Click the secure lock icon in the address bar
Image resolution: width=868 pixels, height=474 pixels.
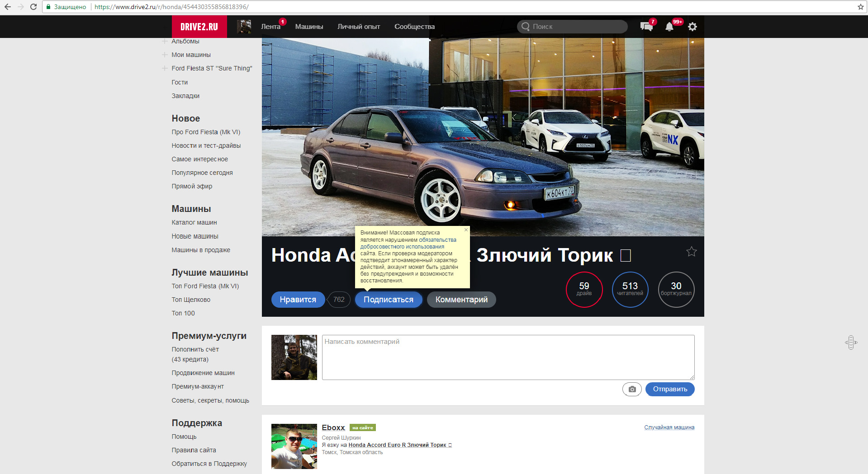point(48,7)
